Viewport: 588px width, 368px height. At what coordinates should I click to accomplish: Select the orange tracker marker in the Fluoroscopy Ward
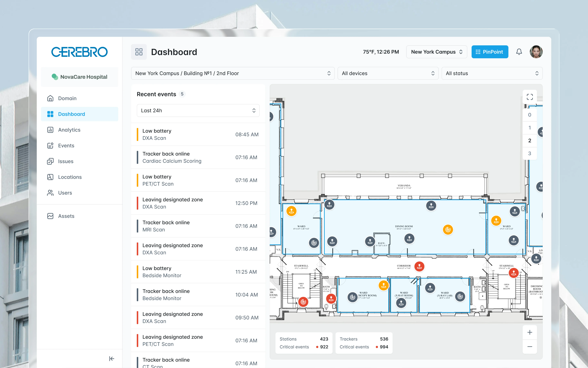click(384, 286)
